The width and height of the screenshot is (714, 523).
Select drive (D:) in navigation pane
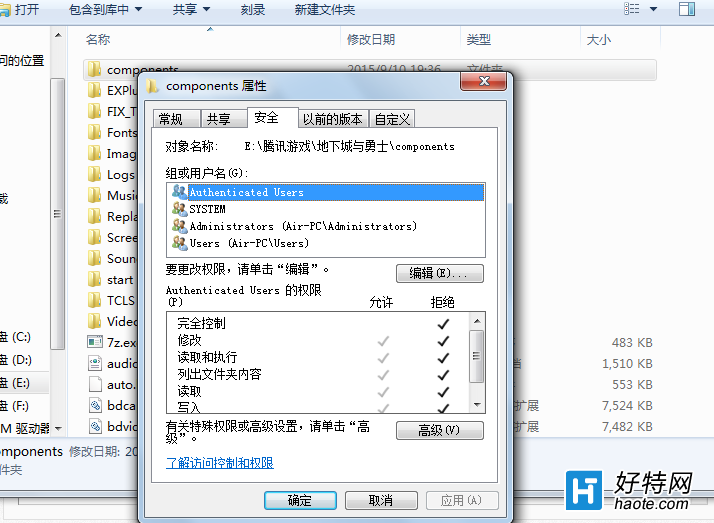click(16, 360)
